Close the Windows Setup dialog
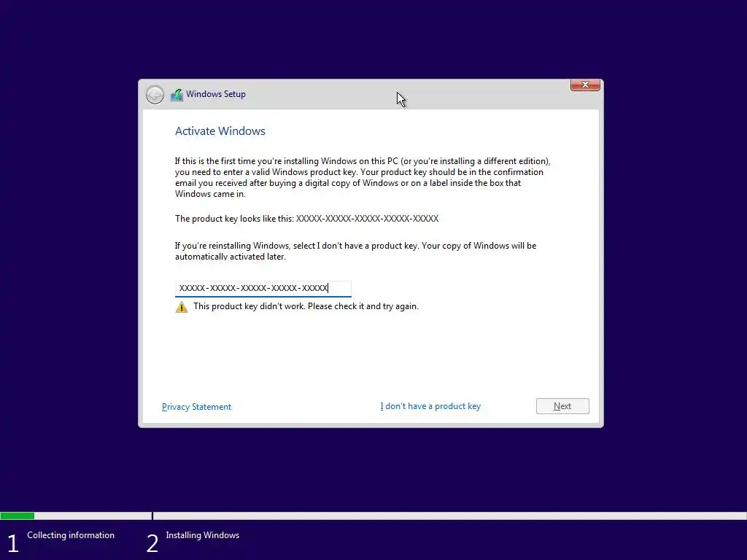 585,85
